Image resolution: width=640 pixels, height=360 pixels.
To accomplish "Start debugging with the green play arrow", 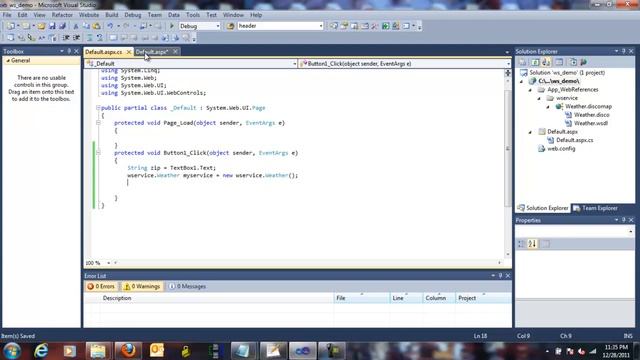I will pyautogui.click(x=172, y=26).
